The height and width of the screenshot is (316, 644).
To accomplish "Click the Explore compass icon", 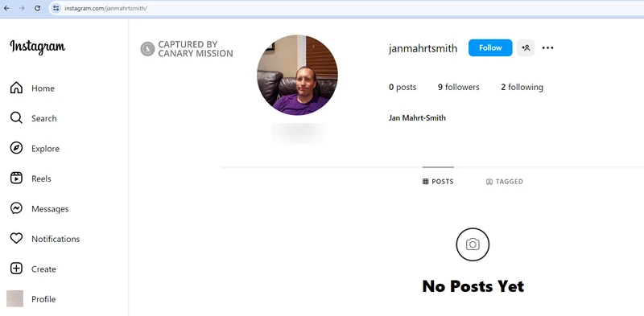I will pyautogui.click(x=16, y=148).
